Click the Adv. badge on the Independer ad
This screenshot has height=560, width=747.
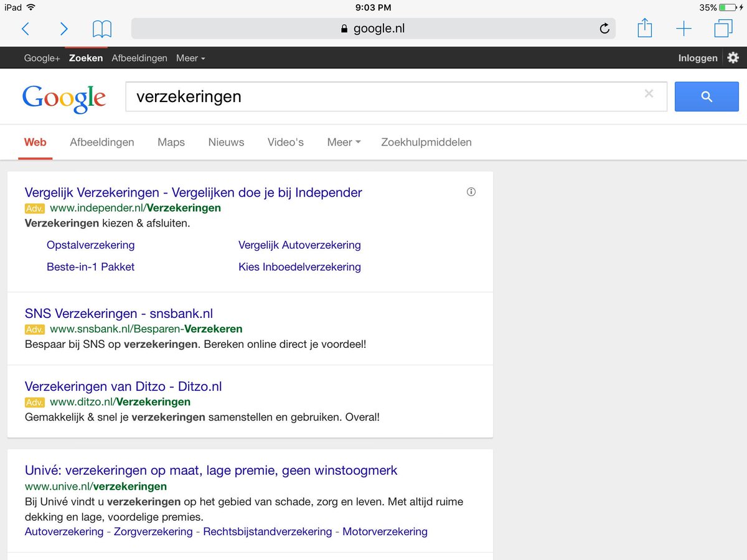pyautogui.click(x=35, y=208)
